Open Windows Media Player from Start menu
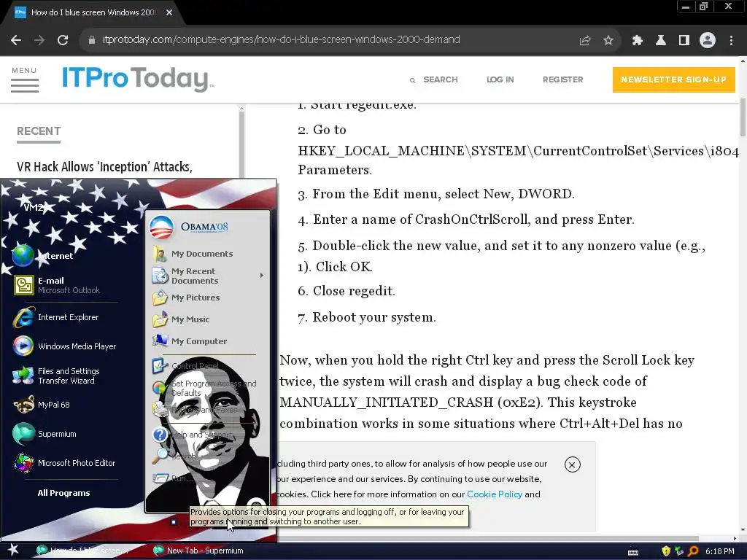Screen dimensions: 747x560 (64, 346)
